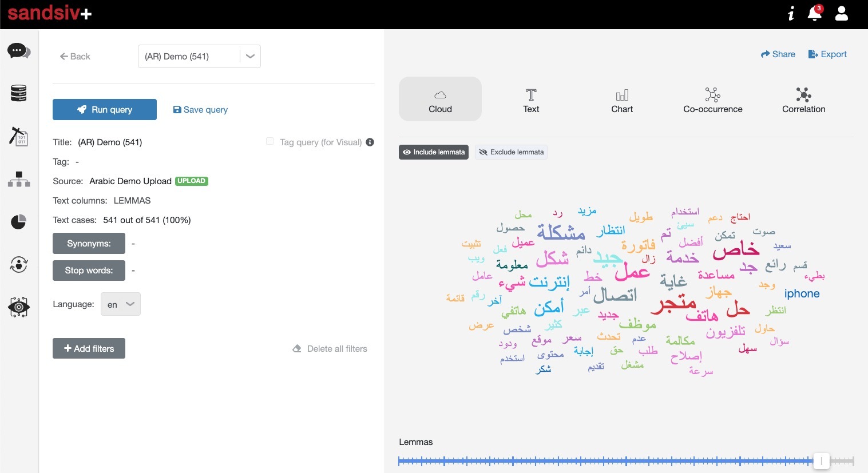This screenshot has height=473, width=868.
Task: Click the eye scan sidebar icon
Action: 18,307
